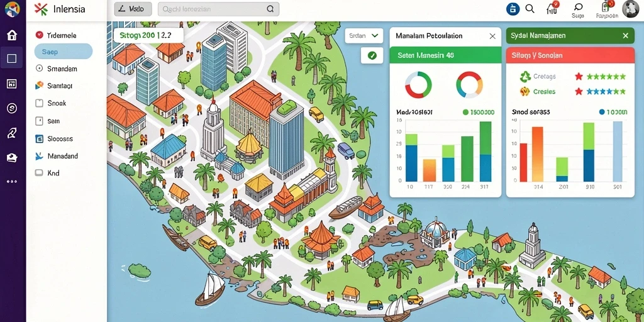Click the link/rocket icon in the purple sidebar
The height and width of the screenshot is (322, 644).
click(x=12, y=133)
